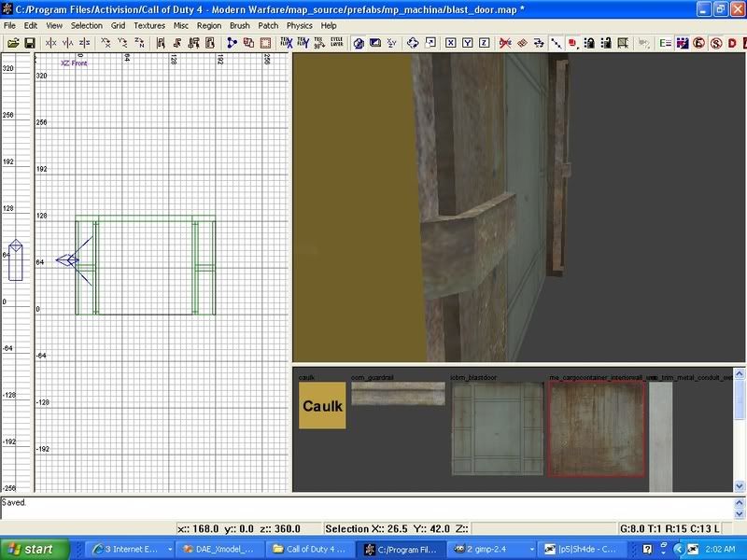Image resolution: width=747 pixels, height=560 pixels.
Task: Open the Patch menu
Action: pyautogui.click(x=268, y=26)
